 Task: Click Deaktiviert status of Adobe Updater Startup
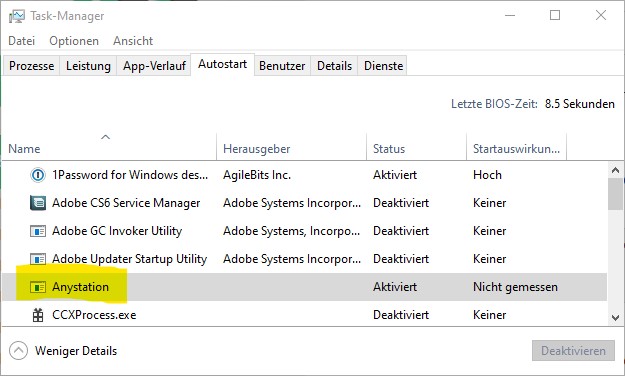(x=401, y=259)
